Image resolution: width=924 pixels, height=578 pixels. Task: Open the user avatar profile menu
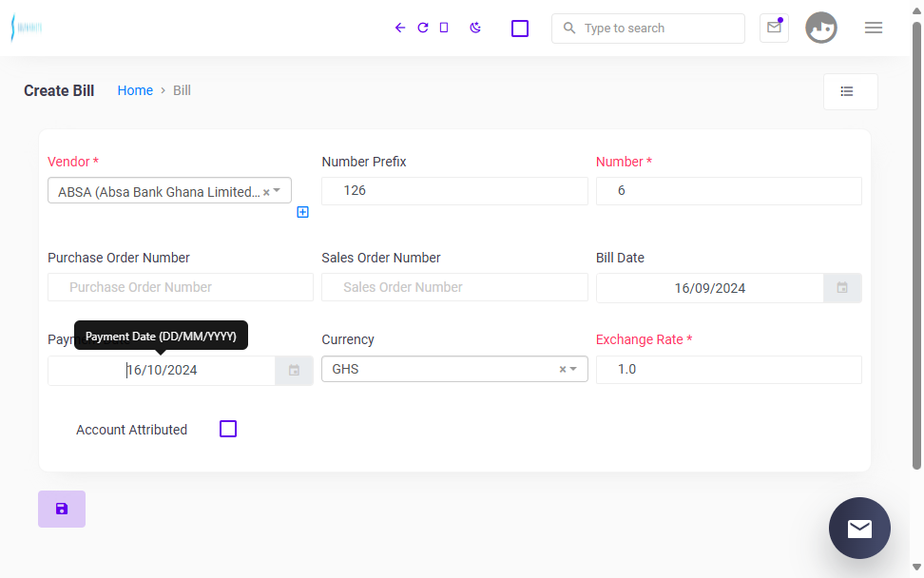pyautogui.click(x=821, y=28)
